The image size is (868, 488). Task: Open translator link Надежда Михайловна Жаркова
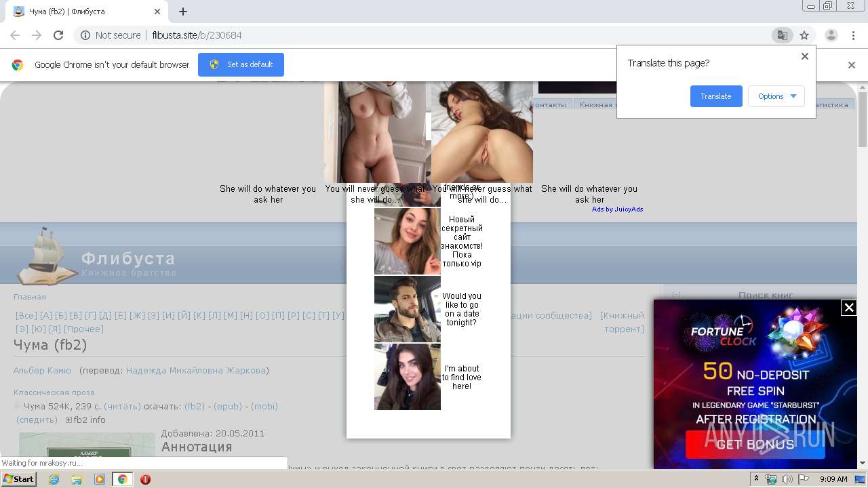(x=195, y=370)
